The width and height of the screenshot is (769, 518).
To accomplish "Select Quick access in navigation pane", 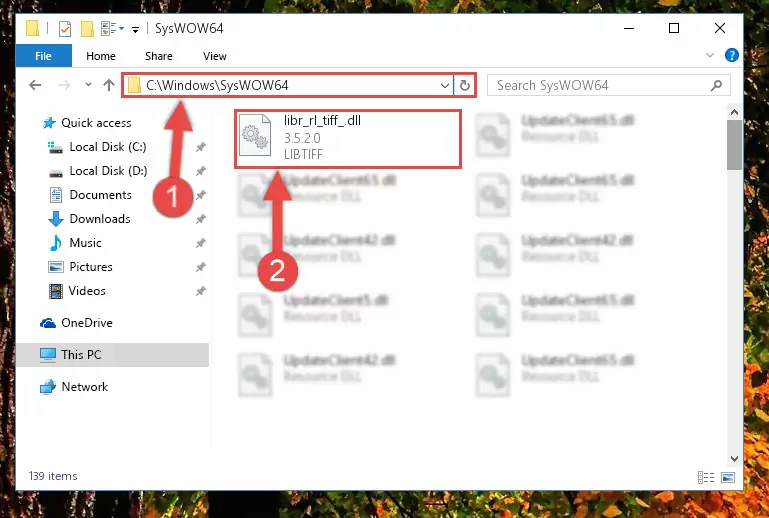I will click(x=96, y=123).
